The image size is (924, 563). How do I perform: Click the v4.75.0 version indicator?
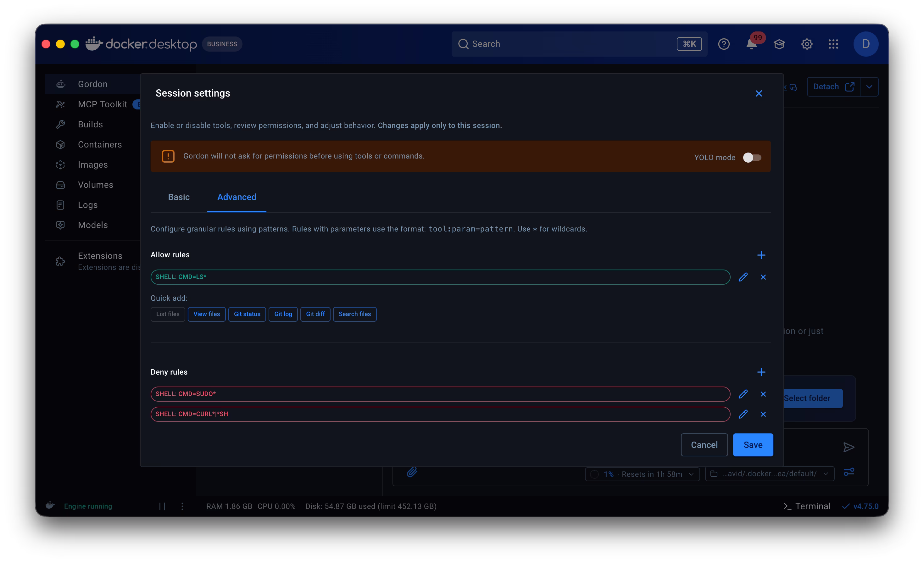click(860, 506)
